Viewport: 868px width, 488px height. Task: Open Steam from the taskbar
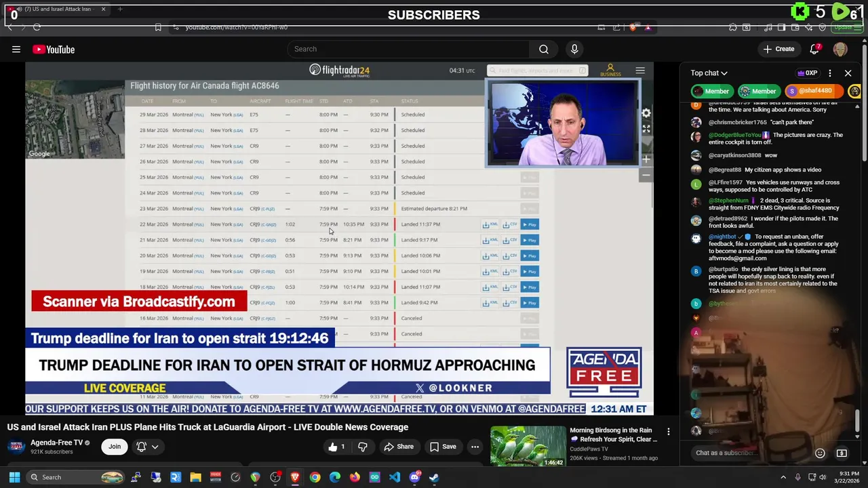pos(434,477)
